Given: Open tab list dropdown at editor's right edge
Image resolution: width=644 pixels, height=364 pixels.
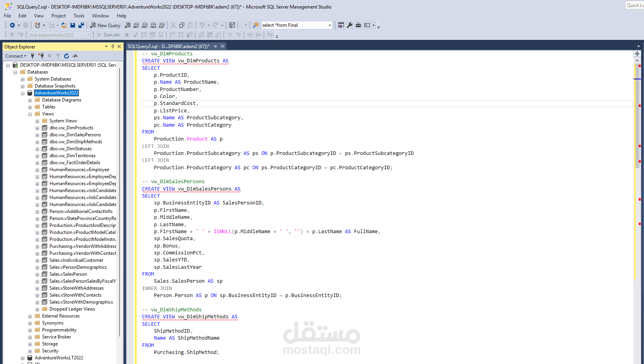Looking at the screenshot, I should point(638,46).
